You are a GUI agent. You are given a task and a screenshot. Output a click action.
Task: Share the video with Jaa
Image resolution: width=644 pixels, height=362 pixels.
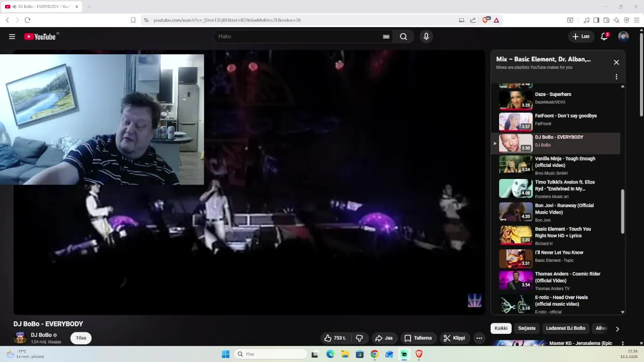[x=384, y=338]
